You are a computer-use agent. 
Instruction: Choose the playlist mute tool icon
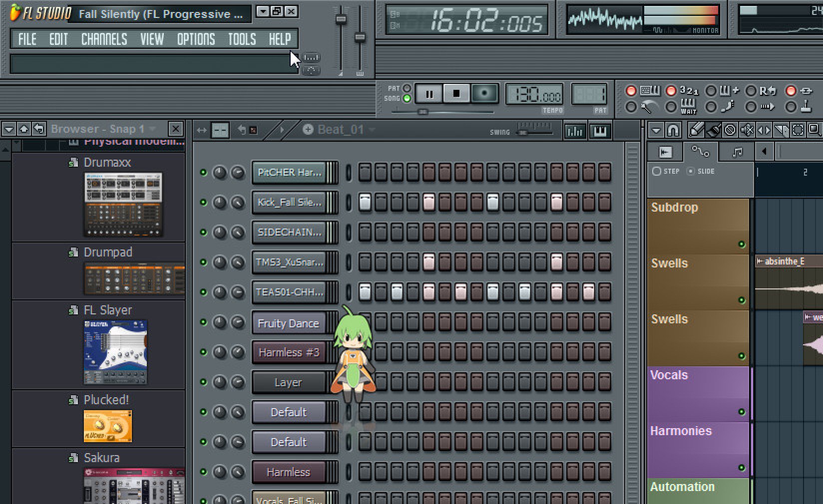click(x=748, y=130)
